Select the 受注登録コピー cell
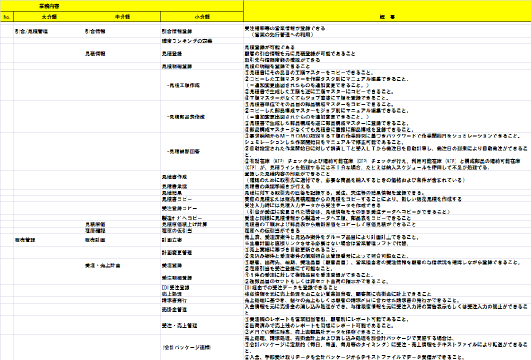Viewport: 531px width, 360px height. pyautogui.click(x=179, y=208)
